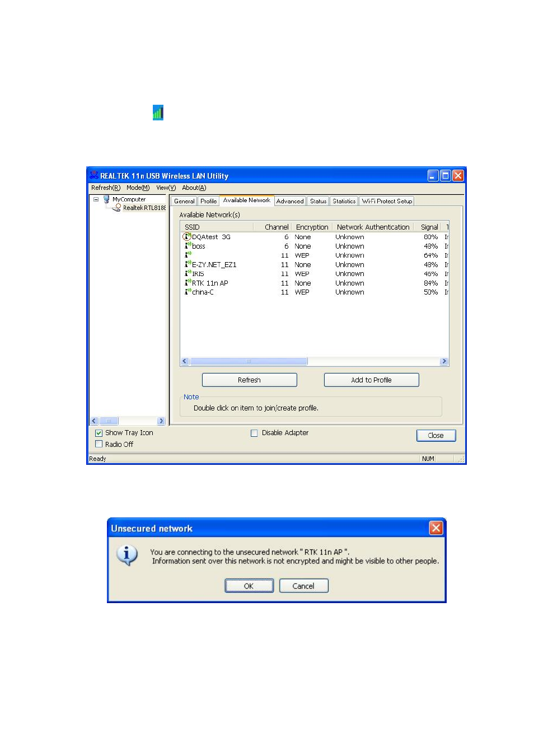
Task: Click the '50%' signal value
Action: click(430, 292)
